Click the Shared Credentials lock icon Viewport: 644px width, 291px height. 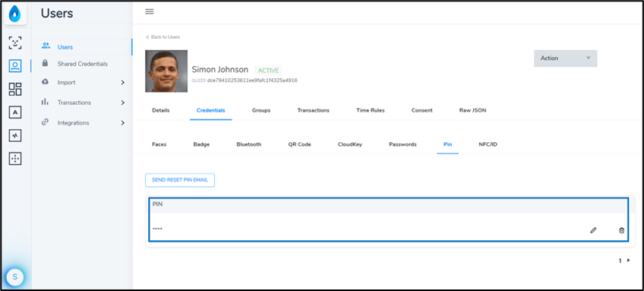(x=45, y=63)
